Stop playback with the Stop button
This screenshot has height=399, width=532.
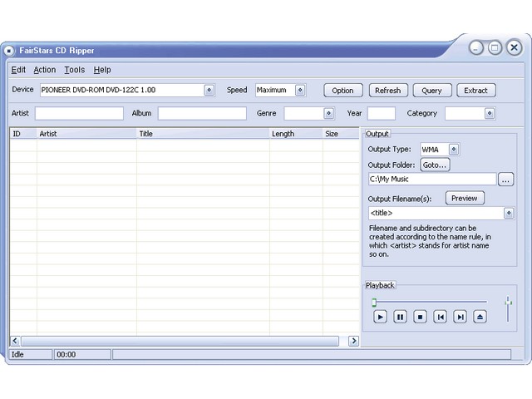pos(420,317)
